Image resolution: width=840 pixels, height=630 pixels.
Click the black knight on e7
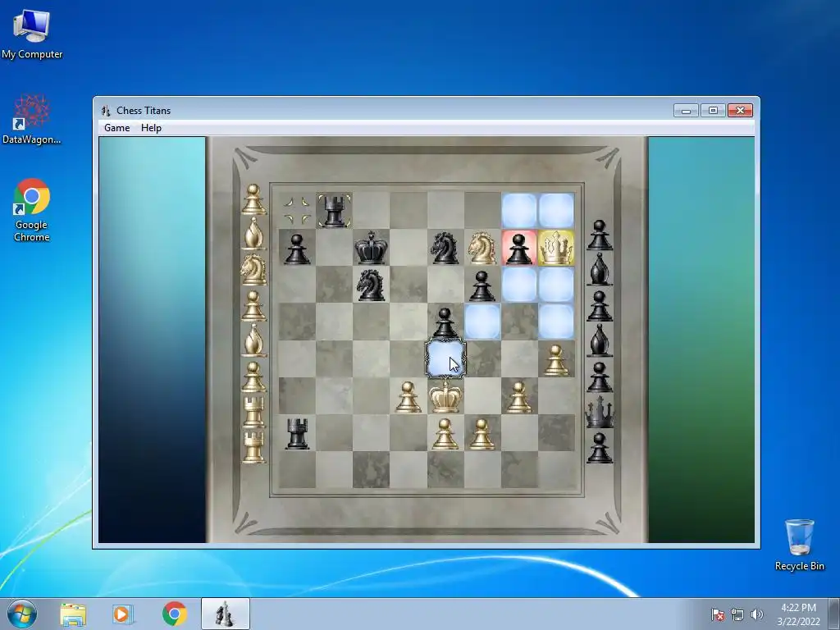pyautogui.click(x=445, y=248)
